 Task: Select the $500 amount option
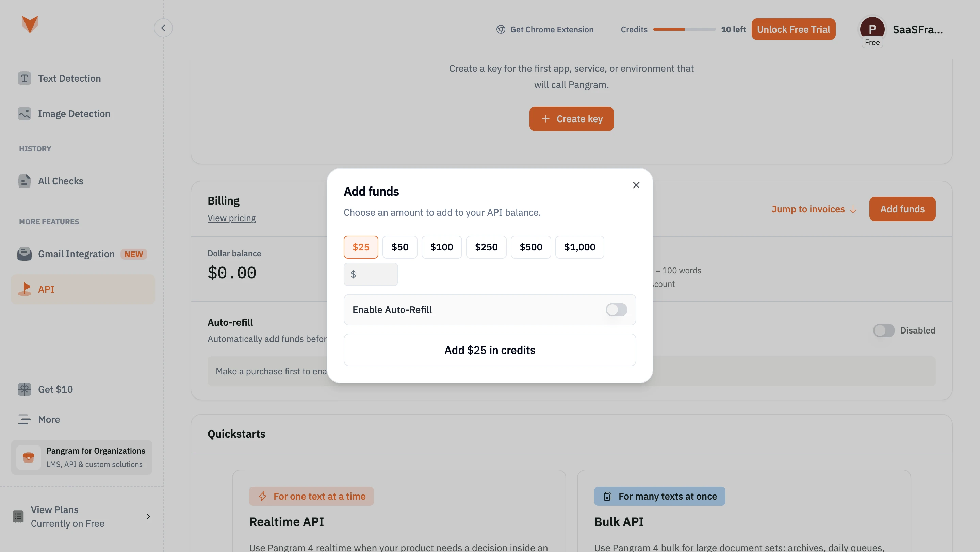tap(531, 247)
